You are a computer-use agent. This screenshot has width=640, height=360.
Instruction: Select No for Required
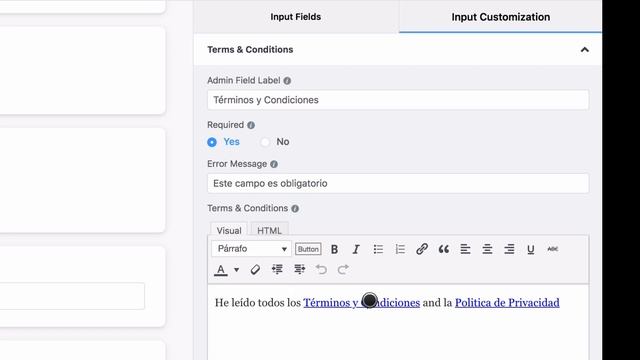coord(265,142)
